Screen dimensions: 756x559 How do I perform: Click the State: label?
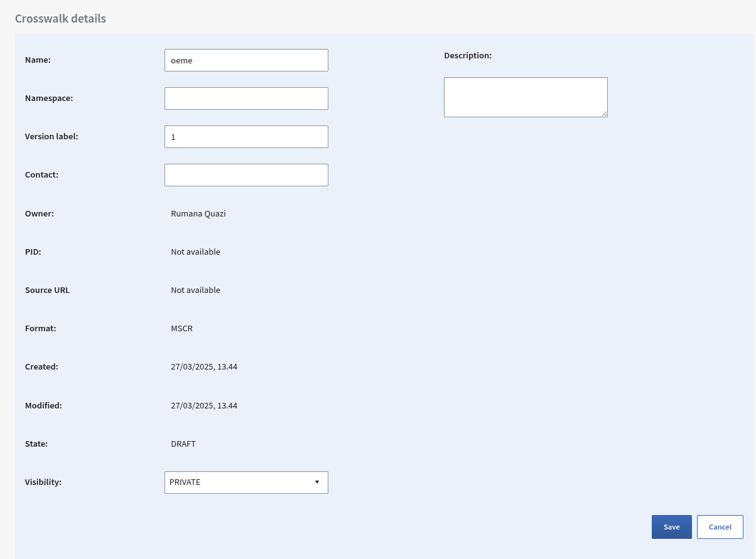[36, 444]
